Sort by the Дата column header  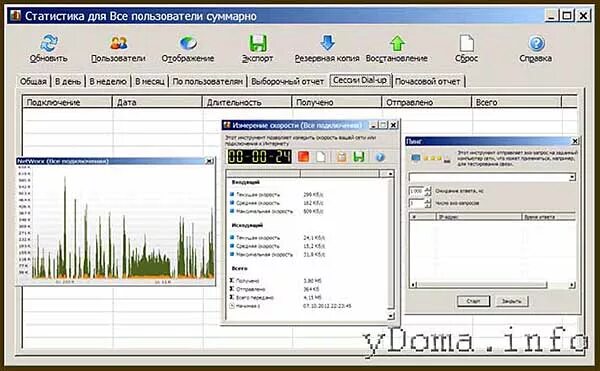click(157, 102)
